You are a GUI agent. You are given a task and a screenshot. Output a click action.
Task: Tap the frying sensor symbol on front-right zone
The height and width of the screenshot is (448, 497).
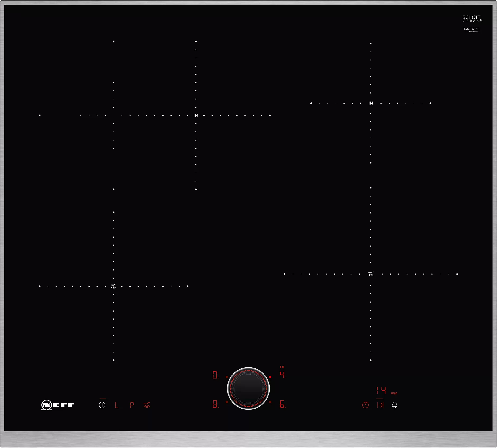371,274
